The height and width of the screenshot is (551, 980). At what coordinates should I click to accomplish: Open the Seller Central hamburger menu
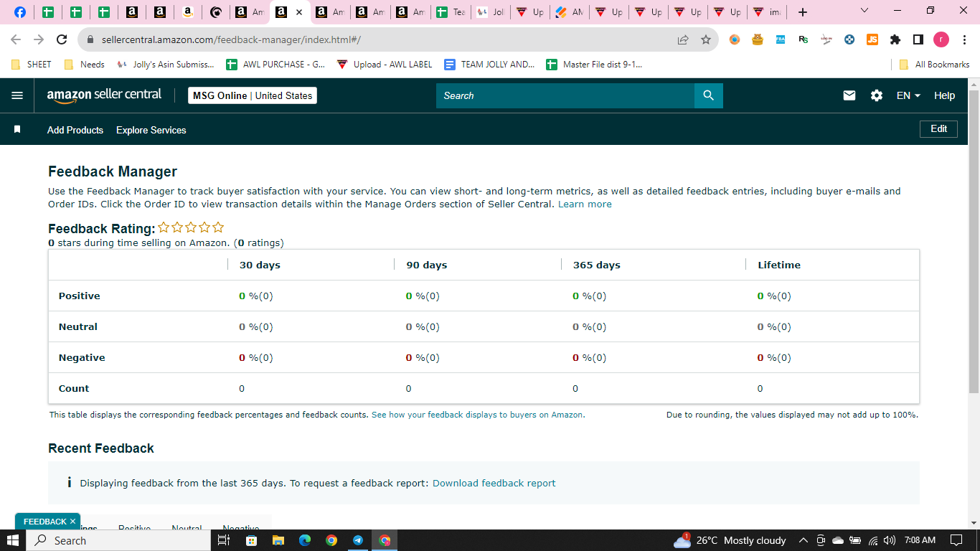pyautogui.click(x=17, y=95)
